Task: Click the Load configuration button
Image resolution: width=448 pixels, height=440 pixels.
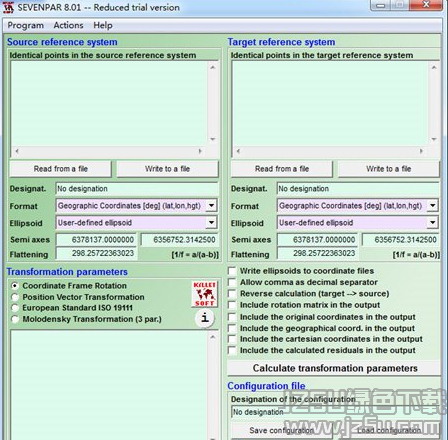Action: (389, 431)
